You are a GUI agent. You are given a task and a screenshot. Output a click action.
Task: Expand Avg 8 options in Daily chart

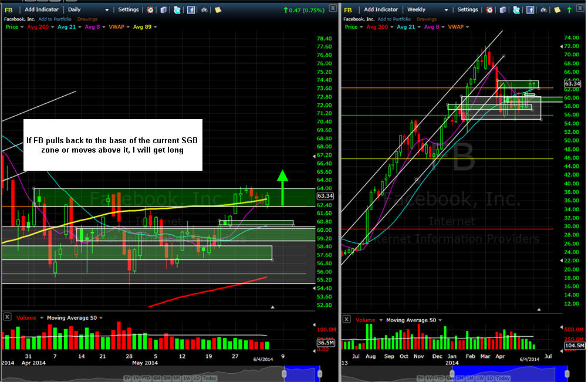[x=104, y=27]
